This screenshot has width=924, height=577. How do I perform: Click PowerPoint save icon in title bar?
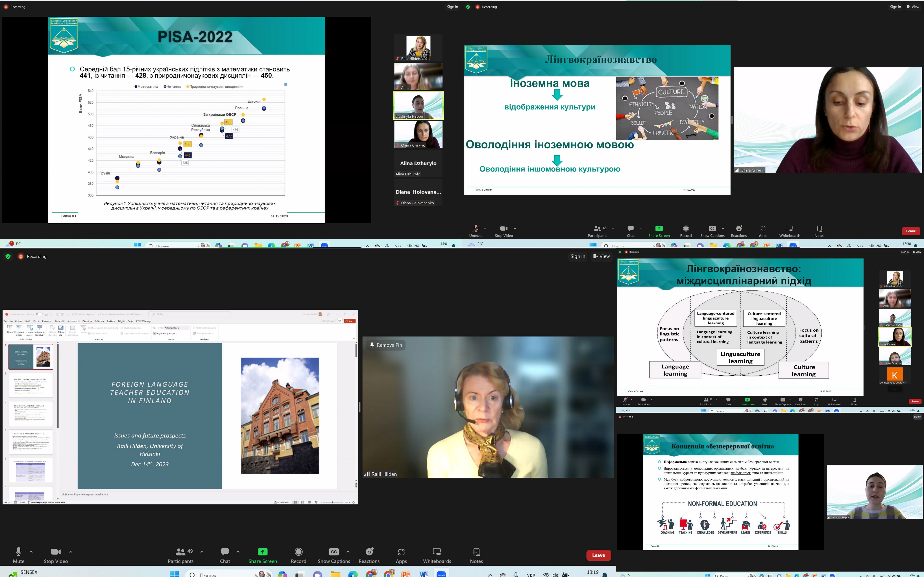pos(46,314)
